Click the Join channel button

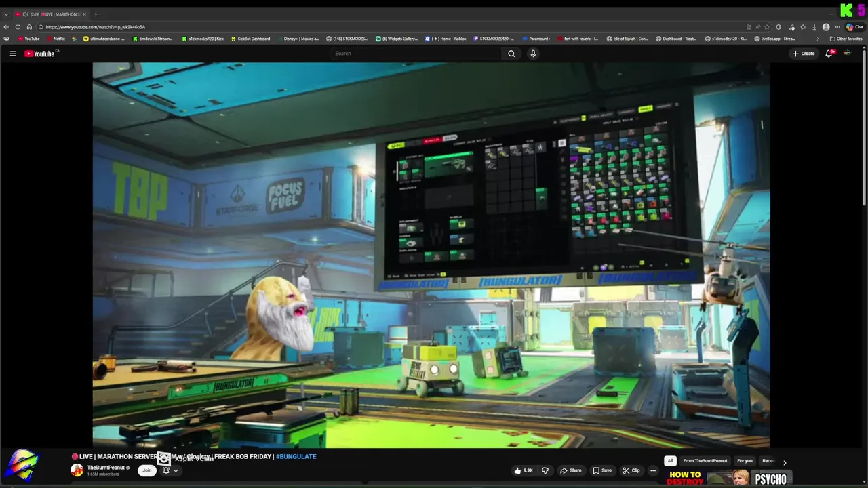pos(146,470)
